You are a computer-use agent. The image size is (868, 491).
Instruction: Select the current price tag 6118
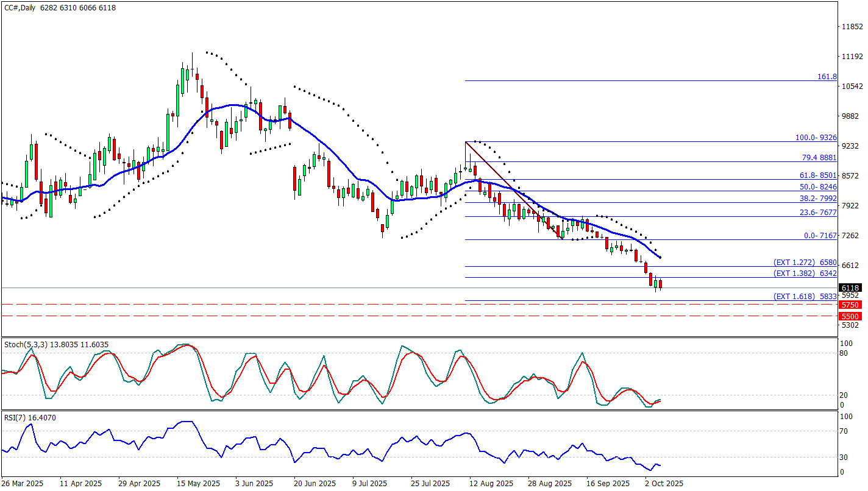click(x=849, y=288)
